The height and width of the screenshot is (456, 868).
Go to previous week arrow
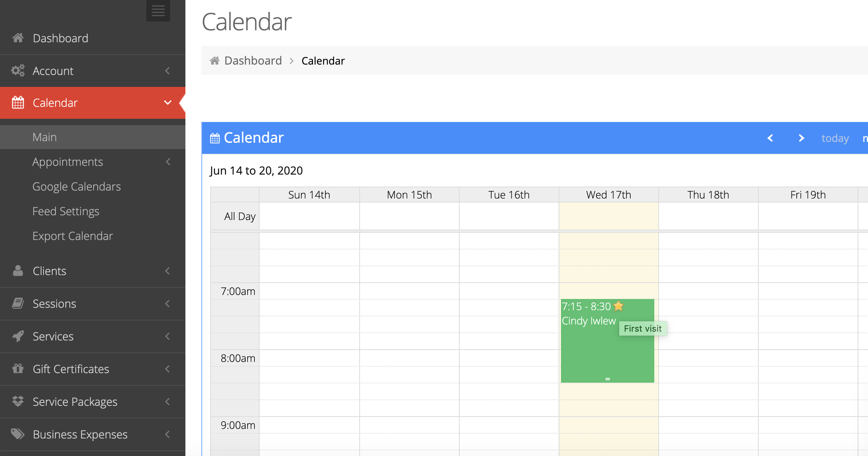point(770,138)
